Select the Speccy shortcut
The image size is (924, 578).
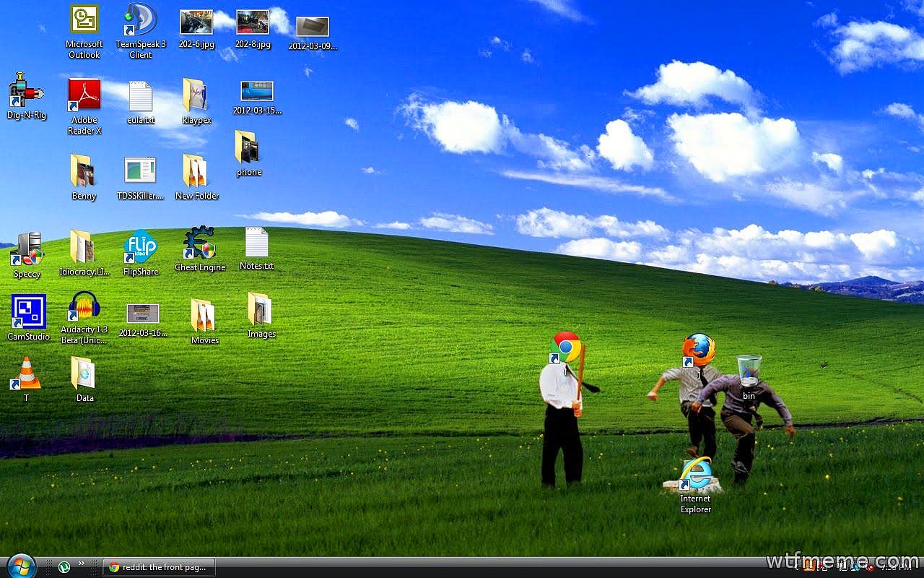pos(27,249)
